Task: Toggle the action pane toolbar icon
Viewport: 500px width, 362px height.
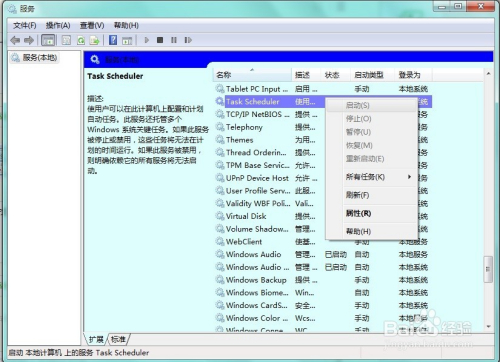Action: [x=127, y=40]
